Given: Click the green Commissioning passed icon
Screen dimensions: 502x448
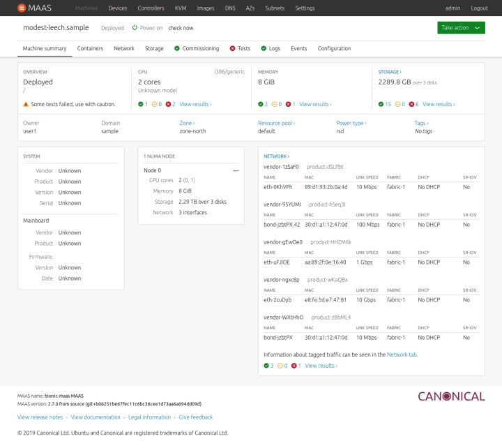Looking at the screenshot, I should pyautogui.click(x=176, y=48).
